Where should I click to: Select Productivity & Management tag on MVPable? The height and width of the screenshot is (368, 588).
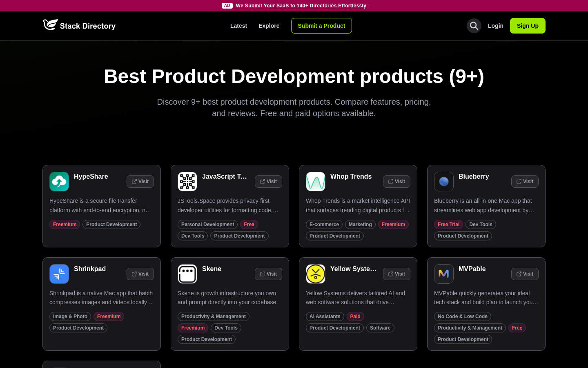click(x=470, y=328)
